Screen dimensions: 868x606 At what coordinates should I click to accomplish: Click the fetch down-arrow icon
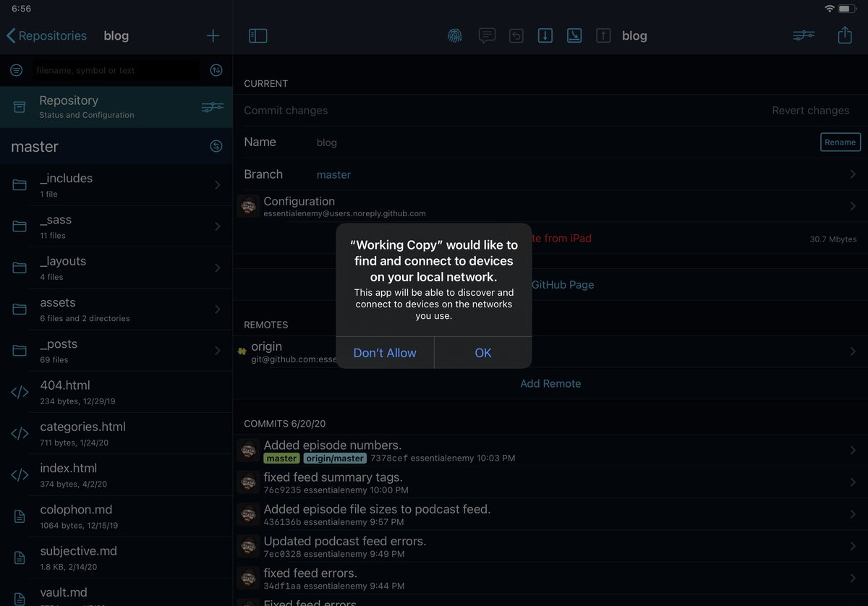click(545, 35)
